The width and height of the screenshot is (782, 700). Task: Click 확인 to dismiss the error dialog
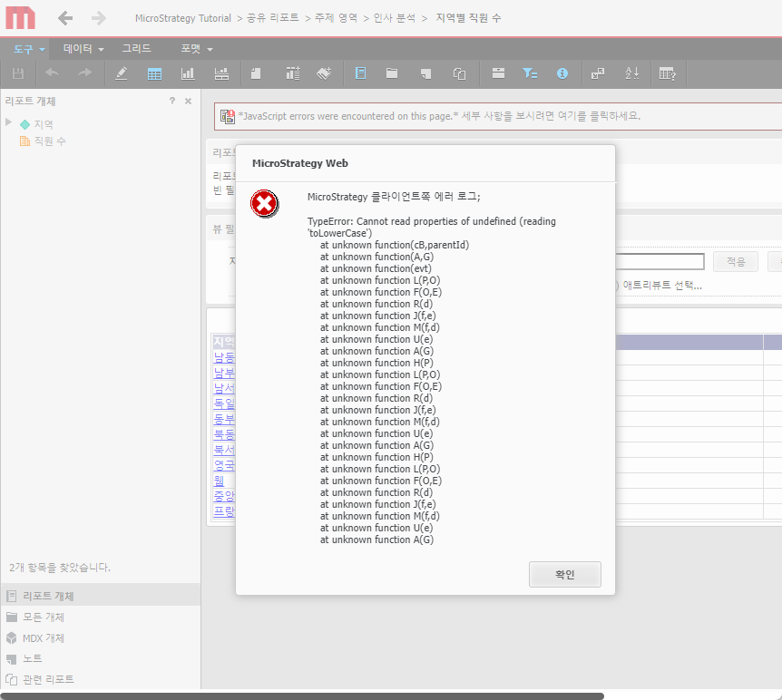564,574
